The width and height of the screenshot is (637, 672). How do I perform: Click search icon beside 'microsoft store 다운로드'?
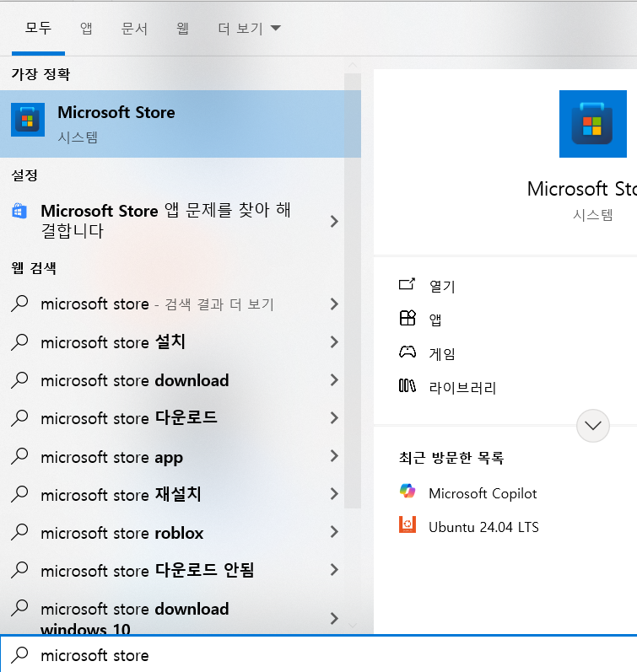click(19, 418)
